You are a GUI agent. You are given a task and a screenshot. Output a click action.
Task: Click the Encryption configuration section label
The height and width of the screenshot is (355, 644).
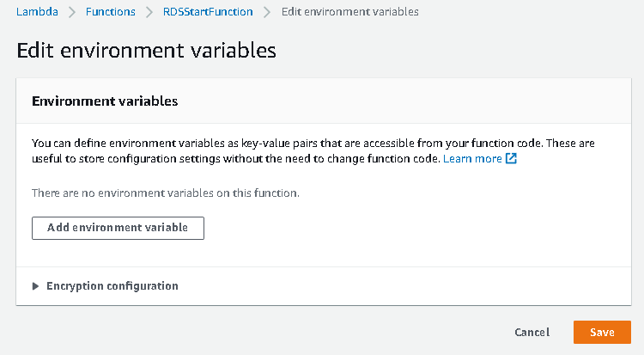click(112, 286)
